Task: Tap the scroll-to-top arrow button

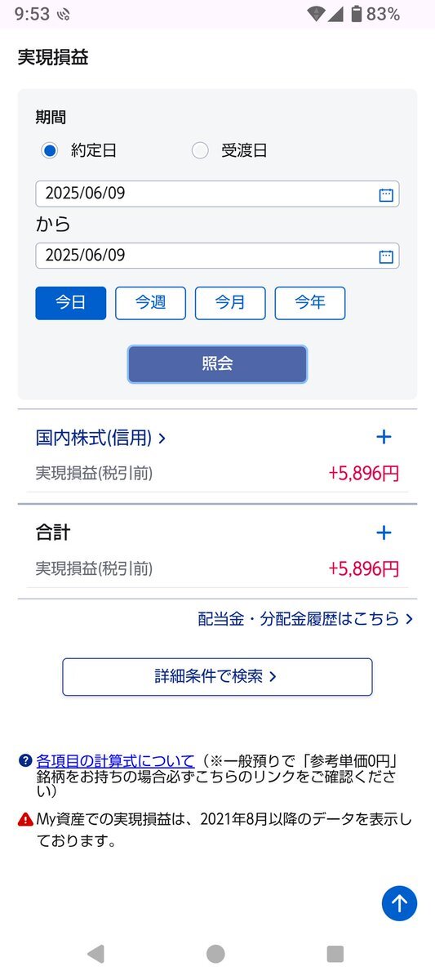Action: (399, 903)
